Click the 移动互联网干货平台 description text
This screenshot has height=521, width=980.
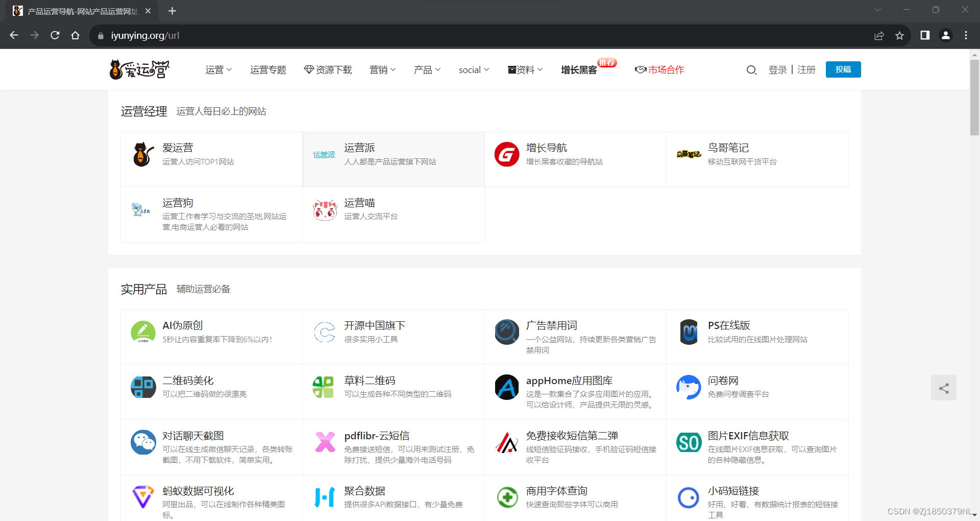742,162
